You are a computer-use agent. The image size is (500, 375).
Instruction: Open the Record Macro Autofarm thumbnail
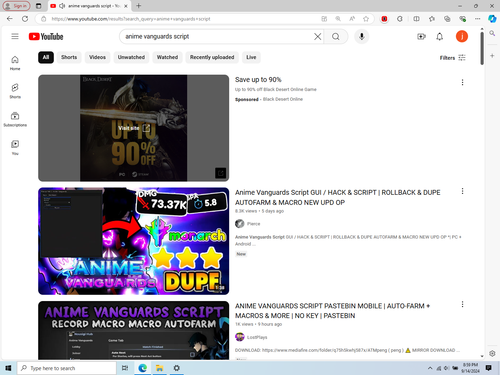pos(134,330)
